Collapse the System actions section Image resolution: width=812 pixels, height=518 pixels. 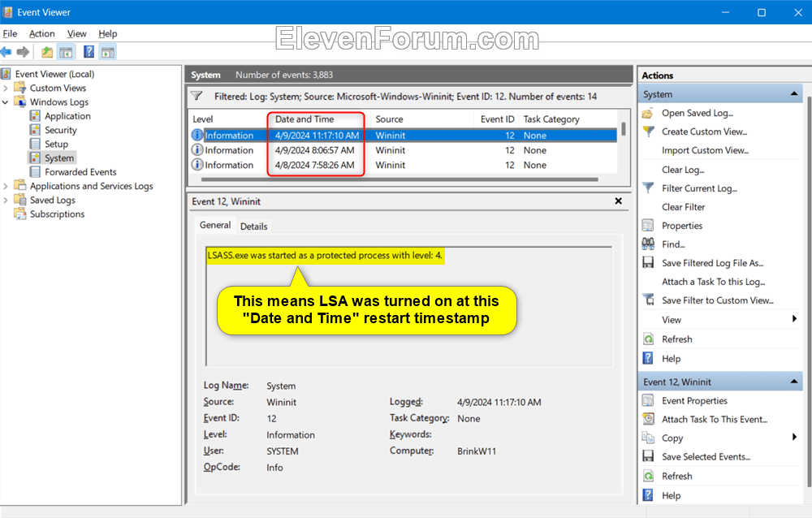(x=794, y=93)
